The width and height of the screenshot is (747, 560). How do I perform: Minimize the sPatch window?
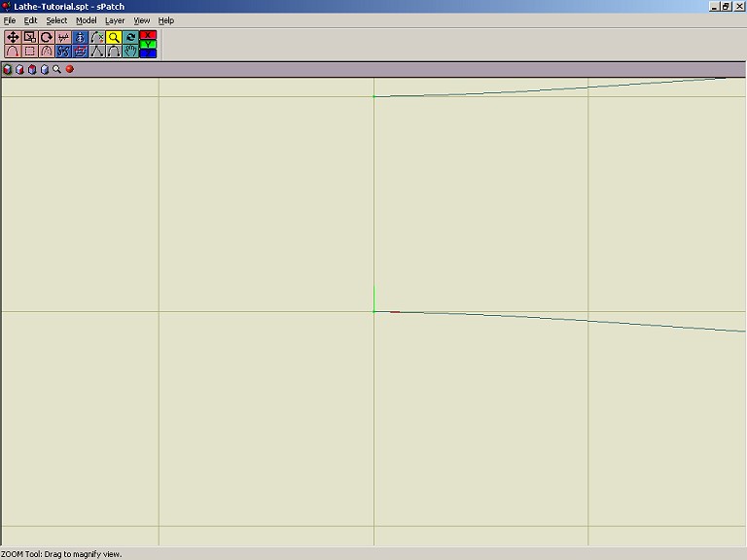[714, 6]
